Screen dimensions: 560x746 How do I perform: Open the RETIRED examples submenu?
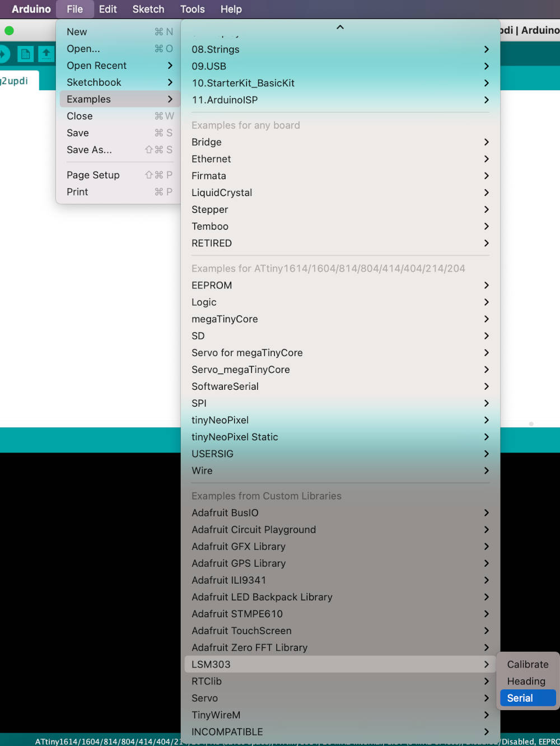(x=340, y=243)
